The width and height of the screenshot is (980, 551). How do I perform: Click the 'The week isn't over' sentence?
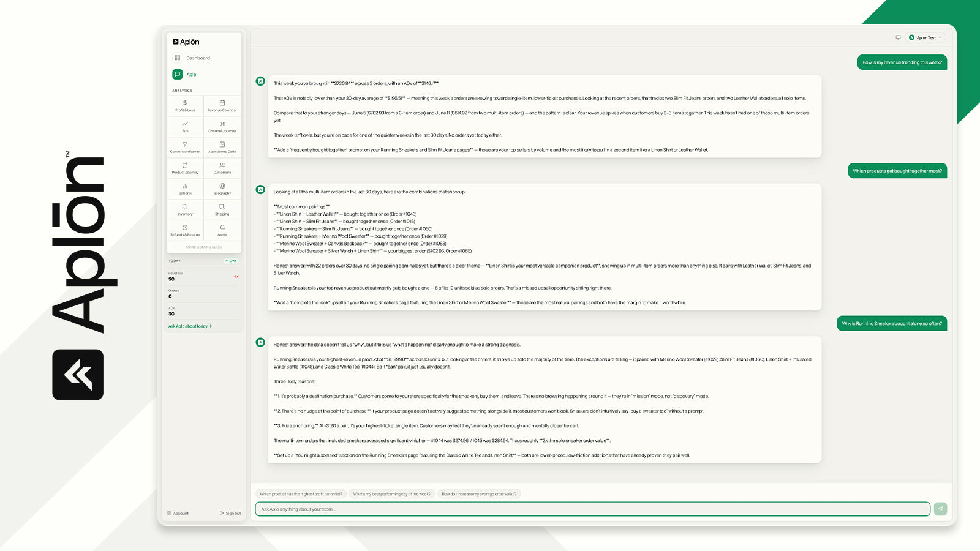pyautogui.click(x=388, y=135)
